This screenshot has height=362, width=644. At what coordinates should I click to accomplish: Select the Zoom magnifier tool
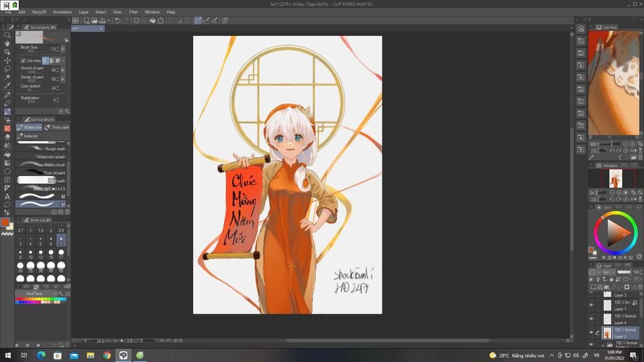point(7,35)
